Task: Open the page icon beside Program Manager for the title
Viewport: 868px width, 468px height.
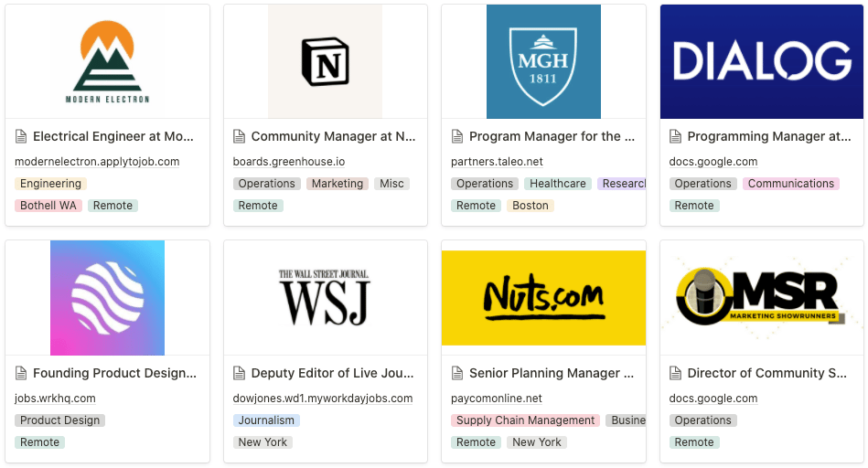Action: [456, 136]
